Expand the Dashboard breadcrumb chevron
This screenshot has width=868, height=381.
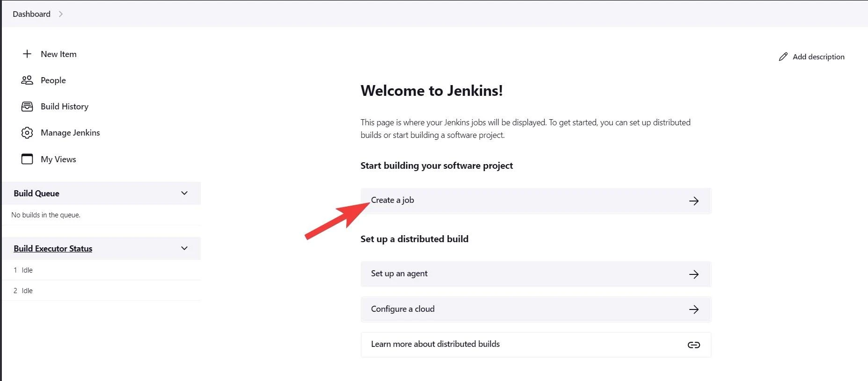pos(61,14)
